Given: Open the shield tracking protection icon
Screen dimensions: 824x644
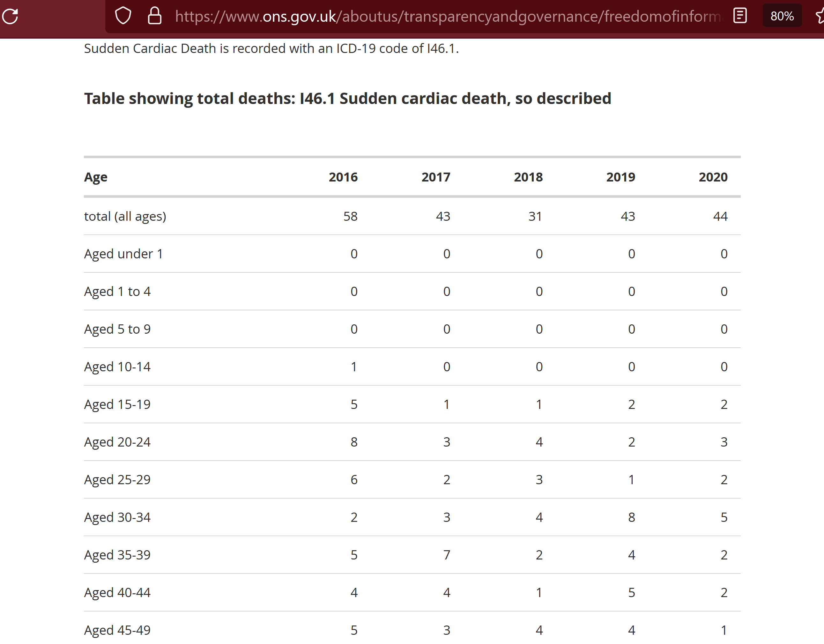Looking at the screenshot, I should point(123,16).
